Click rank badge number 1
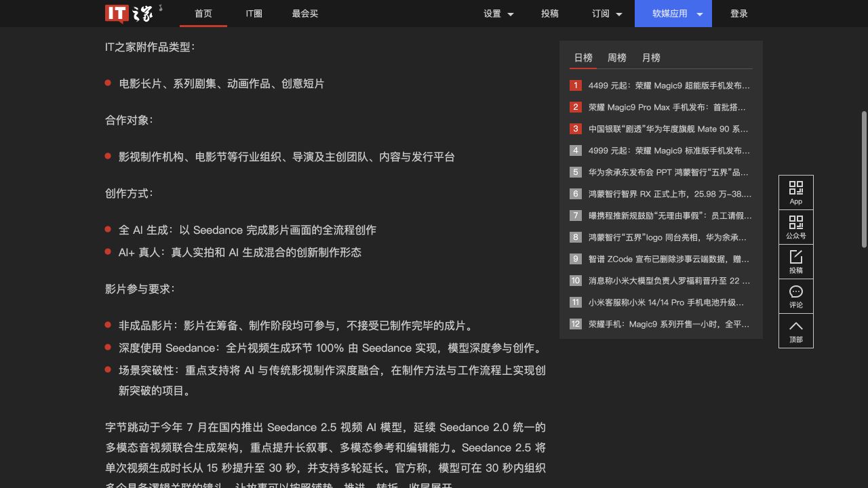Image resolution: width=868 pixels, height=488 pixels. pos(576,85)
